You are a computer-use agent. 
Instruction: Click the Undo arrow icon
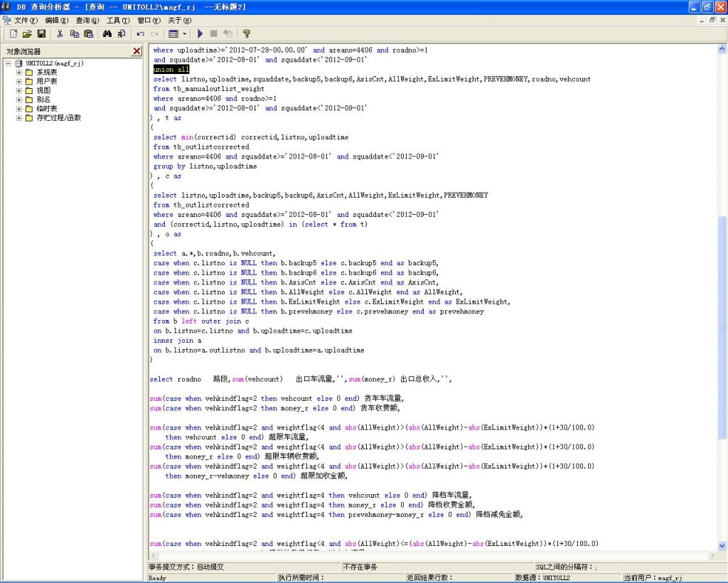coord(141,33)
